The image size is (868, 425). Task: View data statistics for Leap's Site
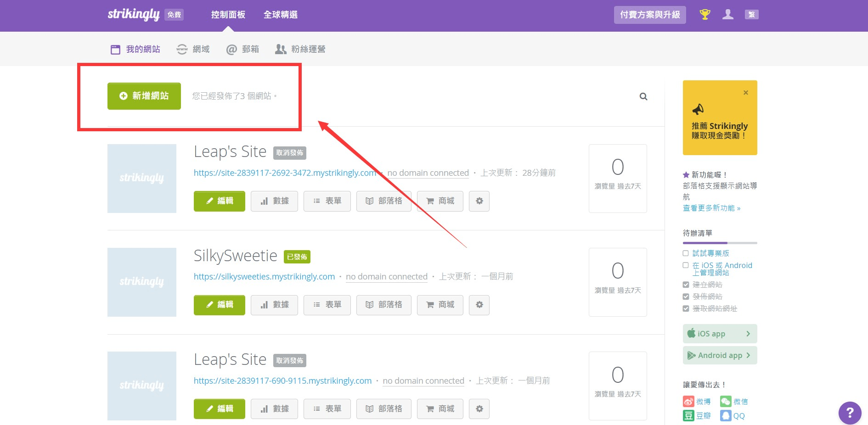[x=274, y=201]
